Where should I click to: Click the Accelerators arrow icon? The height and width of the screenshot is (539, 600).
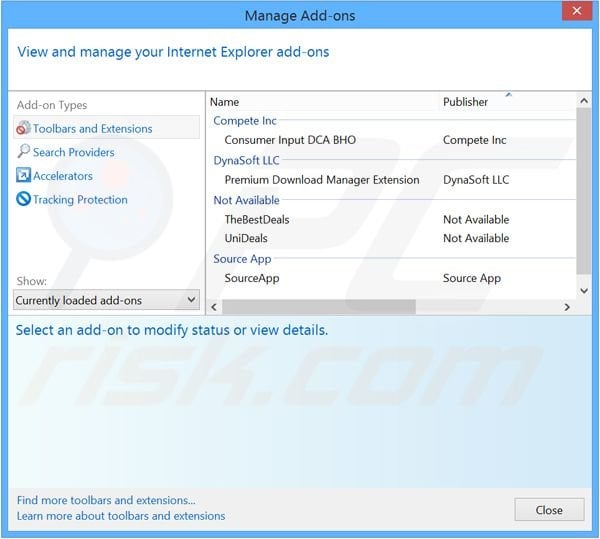(x=23, y=175)
